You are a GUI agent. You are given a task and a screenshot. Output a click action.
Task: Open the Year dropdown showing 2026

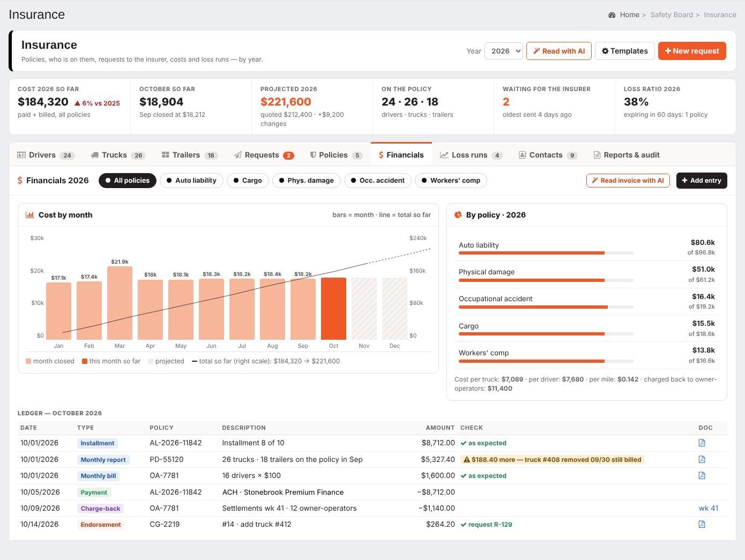(x=504, y=51)
